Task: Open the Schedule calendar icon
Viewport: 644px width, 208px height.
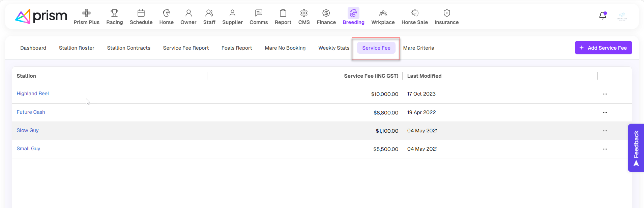Action: (x=141, y=13)
